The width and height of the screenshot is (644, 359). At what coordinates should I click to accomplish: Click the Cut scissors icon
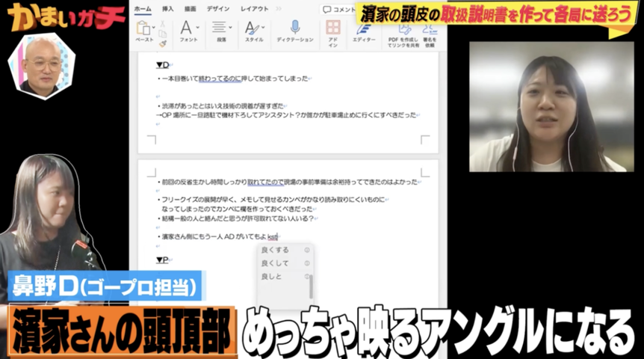163,24
